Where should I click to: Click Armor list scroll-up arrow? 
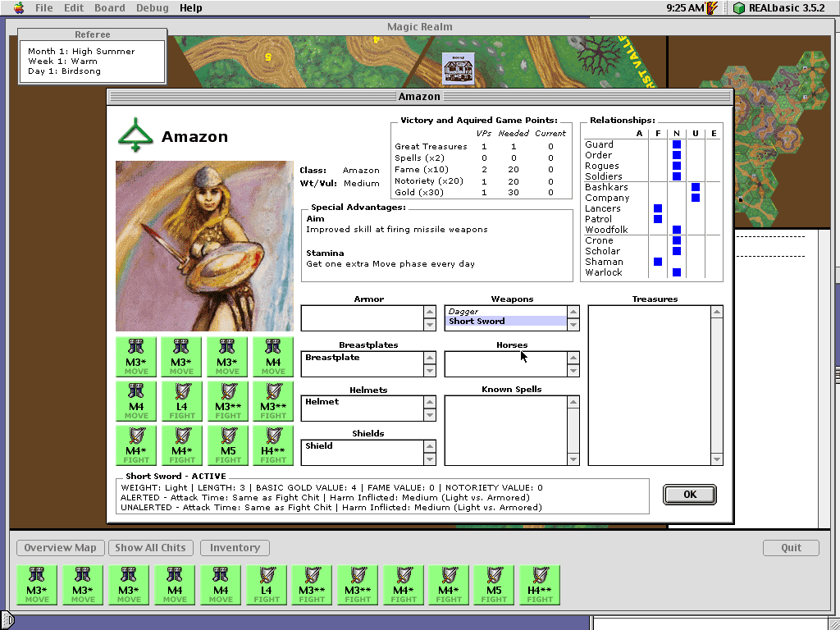[x=430, y=312]
